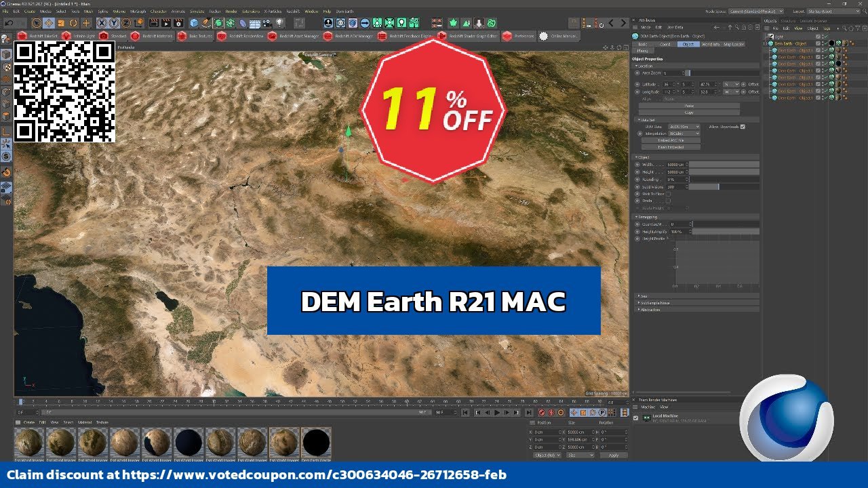The image size is (868, 488).
Task: Toggle X axis lock
Action: [x=102, y=23]
